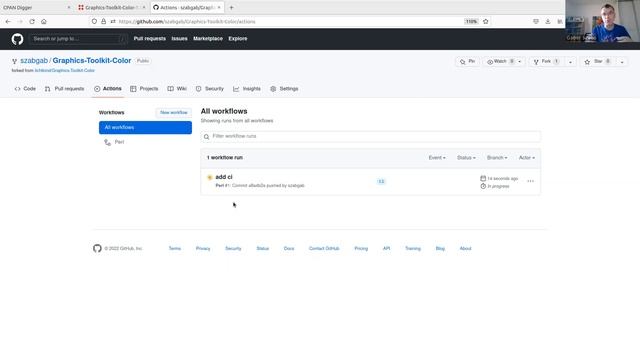Fork the repository with Fork button
640x360 pixels.
tap(547, 62)
